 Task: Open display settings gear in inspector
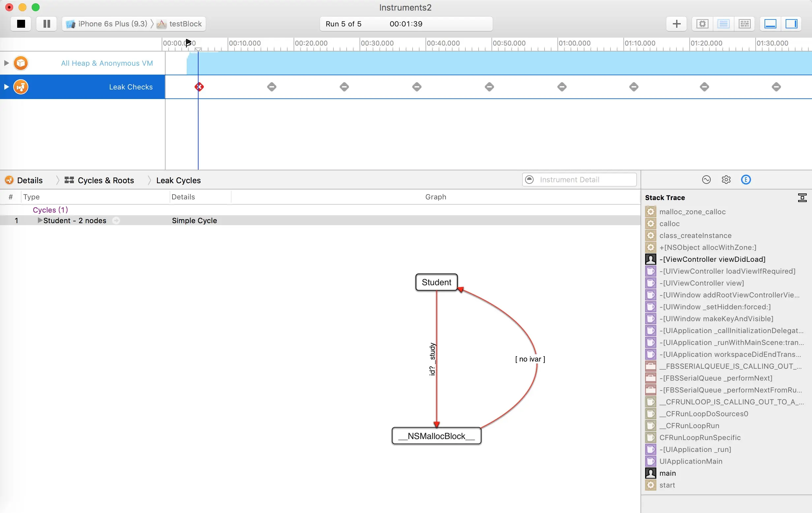726,180
